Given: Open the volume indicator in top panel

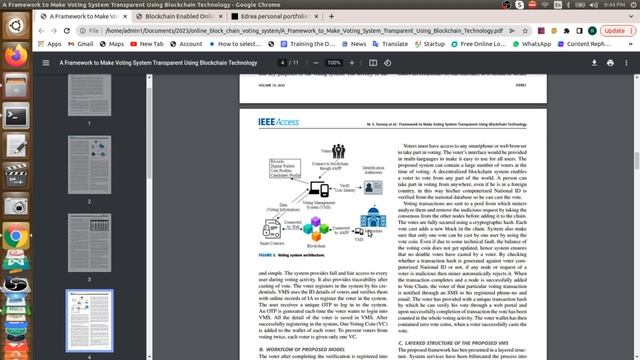Looking at the screenshot, I should pos(594,4).
